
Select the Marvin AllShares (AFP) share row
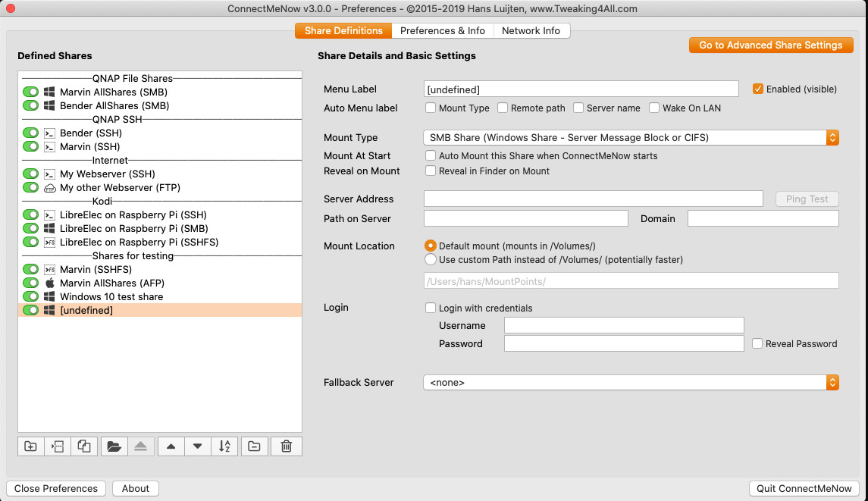pyautogui.click(x=160, y=283)
